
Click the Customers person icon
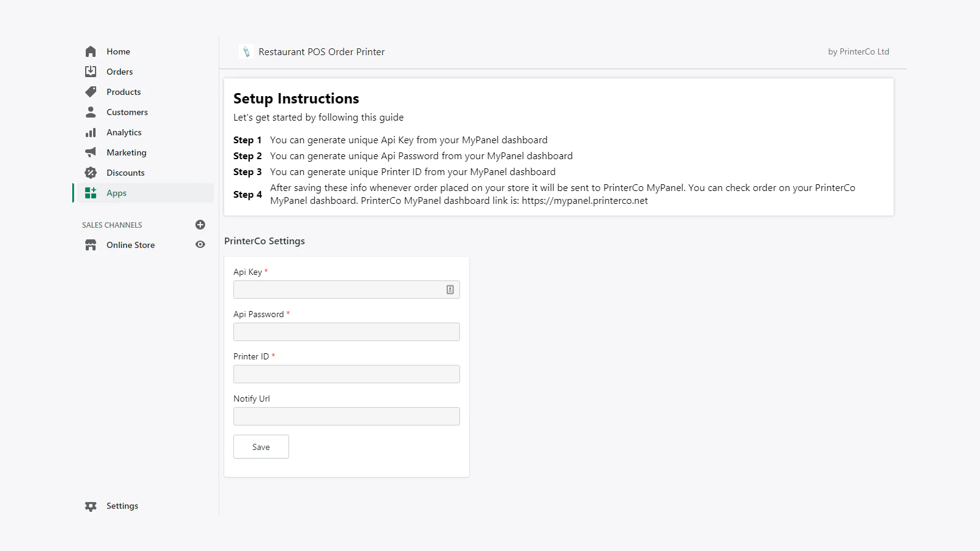click(91, 112)
